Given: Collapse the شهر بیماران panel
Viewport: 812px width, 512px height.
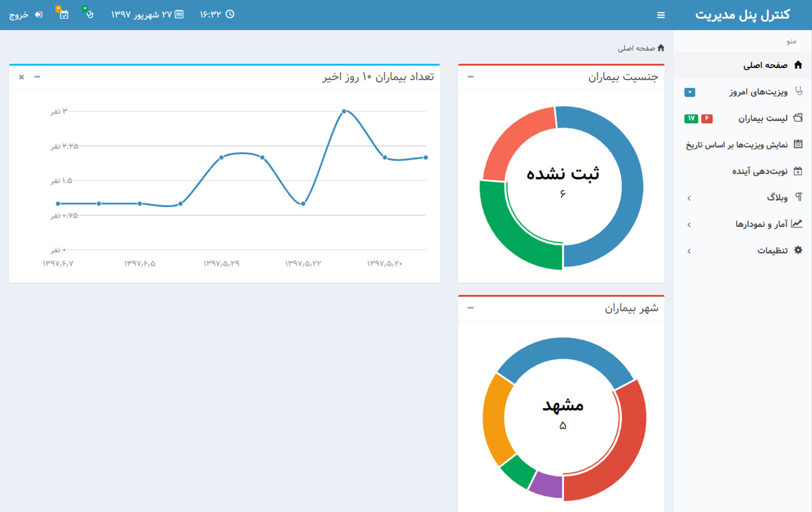Looking at the screenshot, I should [470, 308].
